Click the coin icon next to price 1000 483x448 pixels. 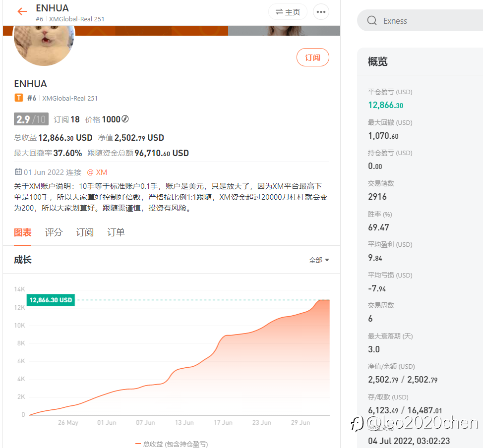pos(125,119)
